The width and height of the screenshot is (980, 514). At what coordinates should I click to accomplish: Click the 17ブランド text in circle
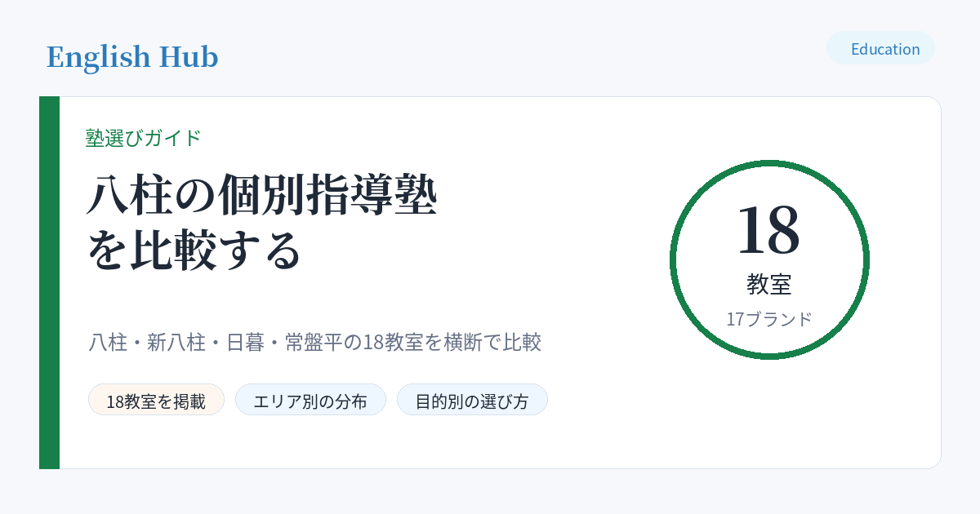click(x=769, y=319)
